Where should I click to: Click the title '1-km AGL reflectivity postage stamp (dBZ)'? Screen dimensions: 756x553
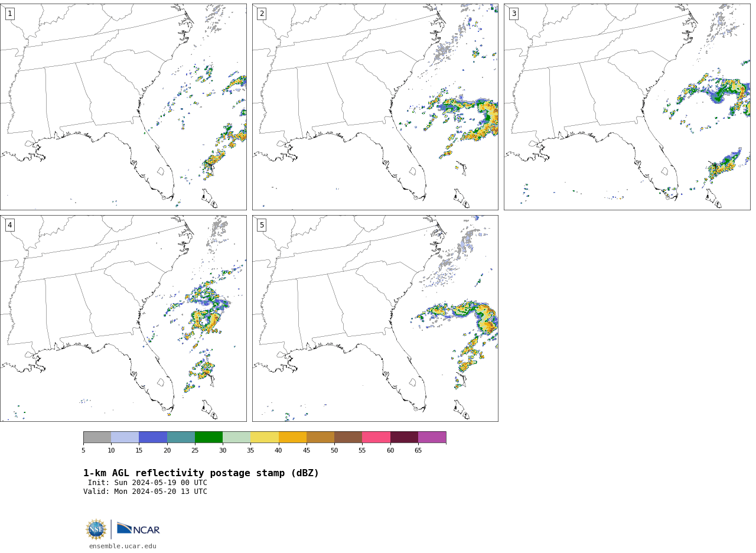(x=201, y=473)
